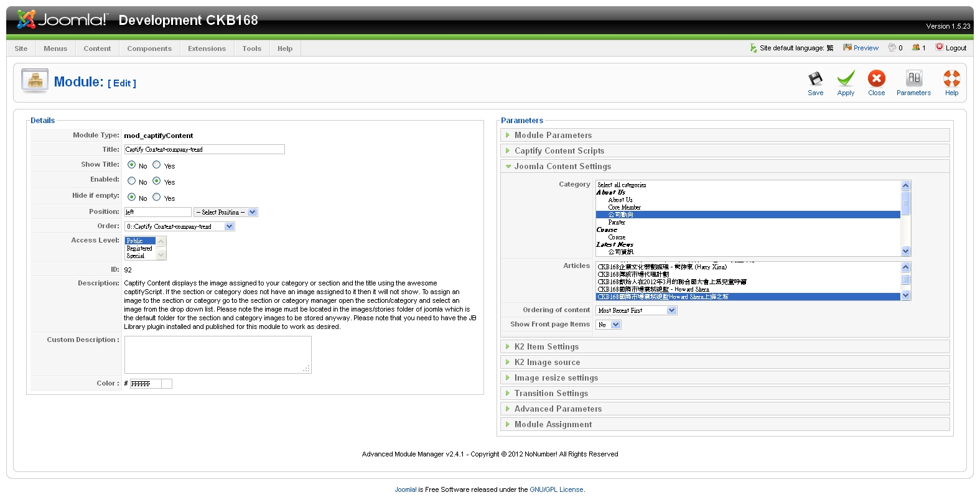Set Hide if empty to Yes
980x500 pixels.
tap(157, 197)
